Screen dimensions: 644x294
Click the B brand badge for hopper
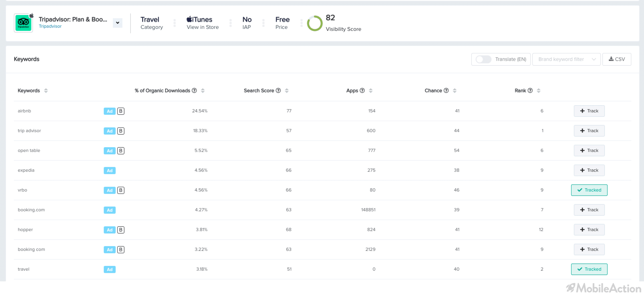pyautogui.click(x=121, y=230)
